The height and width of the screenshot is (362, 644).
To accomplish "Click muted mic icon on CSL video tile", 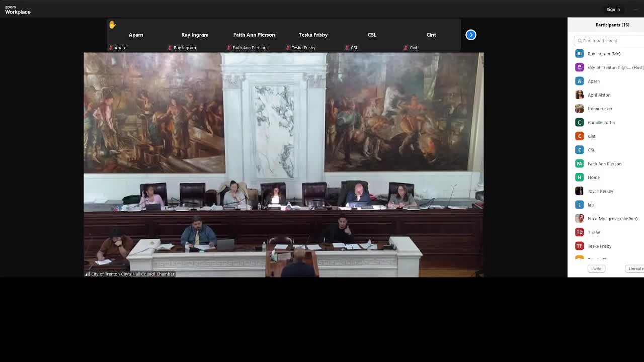I will click(347, 48).
